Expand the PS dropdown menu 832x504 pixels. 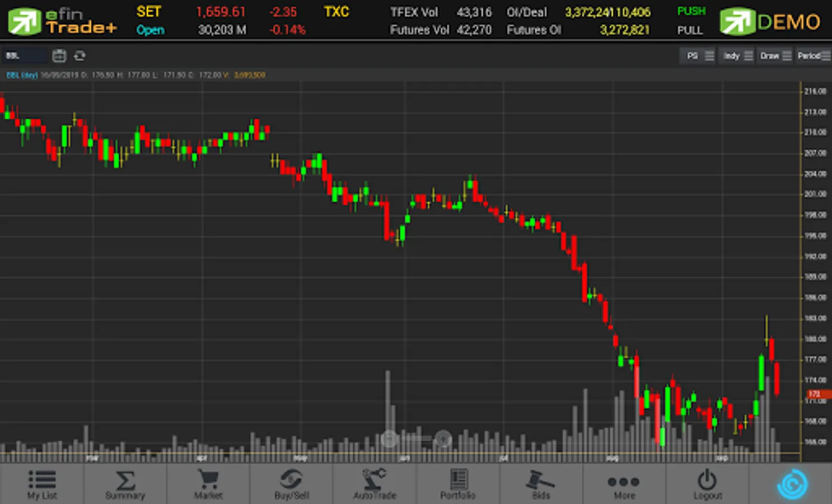(698, 55)
